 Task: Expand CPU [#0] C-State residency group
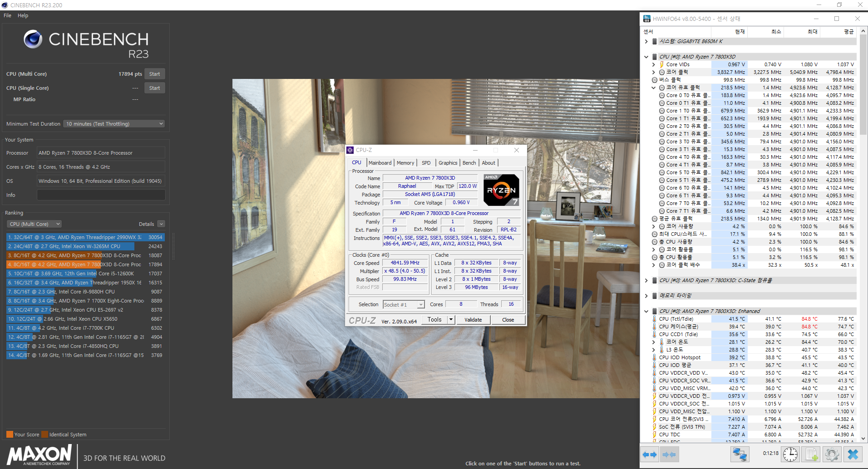coord(646,280)
